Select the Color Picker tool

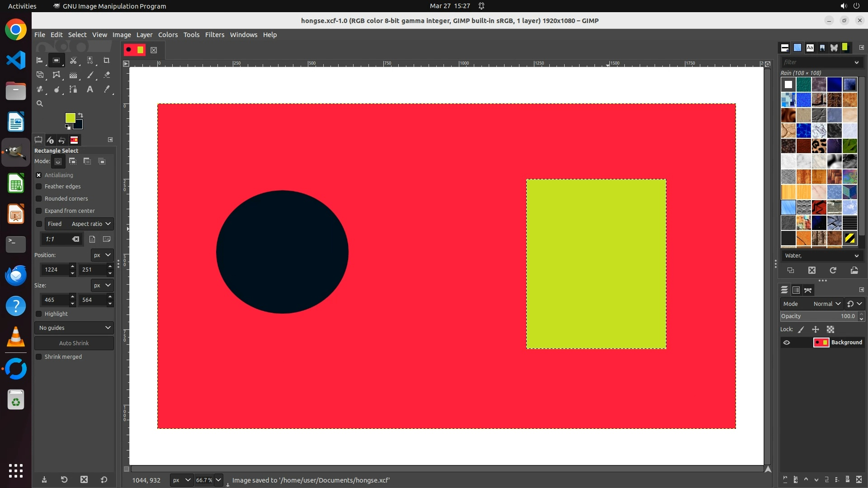tap(107, 89)
